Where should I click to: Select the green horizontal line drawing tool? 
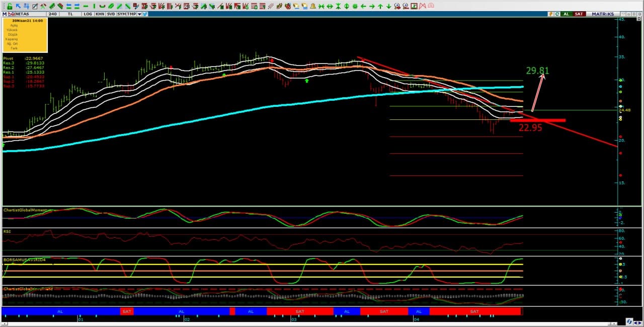pos(86,6)
